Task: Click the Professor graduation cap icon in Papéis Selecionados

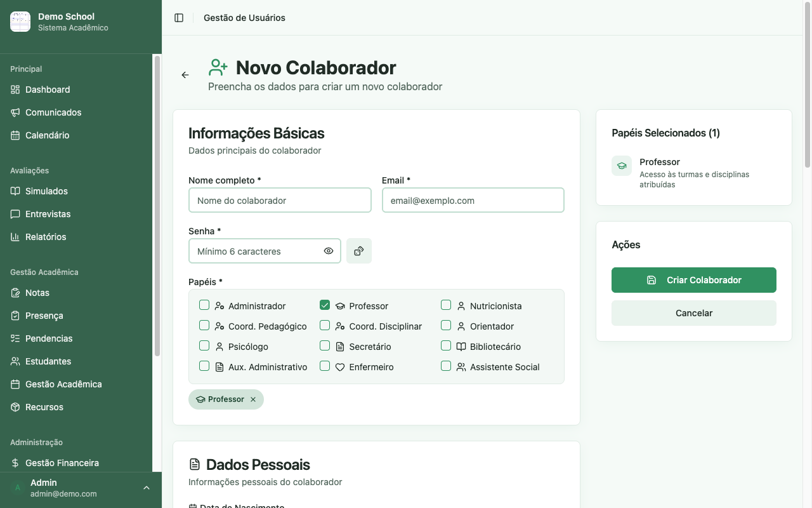Action: [x=622, y=166]
